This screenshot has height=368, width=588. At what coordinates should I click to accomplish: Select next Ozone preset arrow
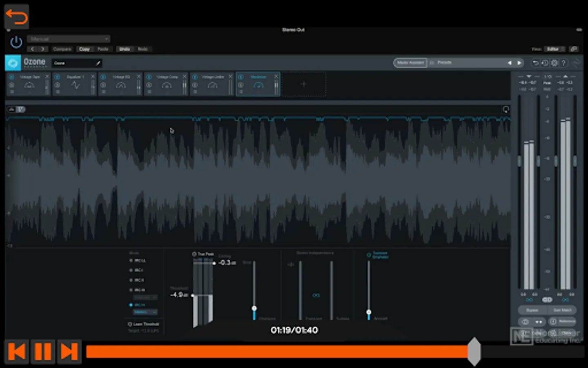coord(519,63)
